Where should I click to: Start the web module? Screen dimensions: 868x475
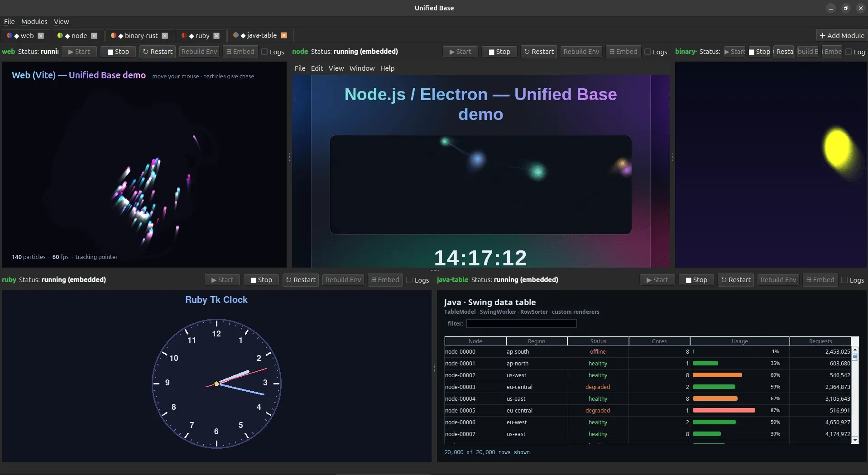coord(79,52)
